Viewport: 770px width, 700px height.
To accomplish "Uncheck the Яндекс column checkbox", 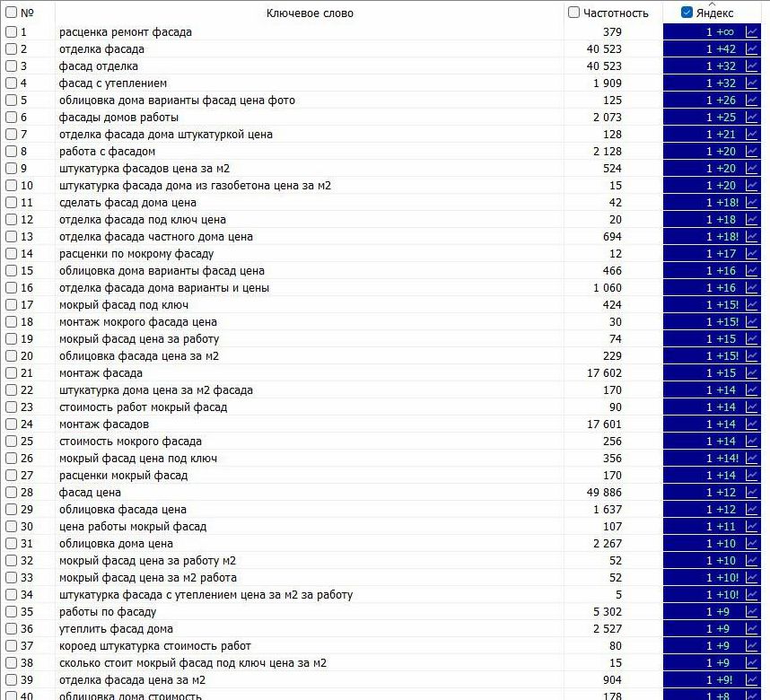I will (x=687, y=13).
